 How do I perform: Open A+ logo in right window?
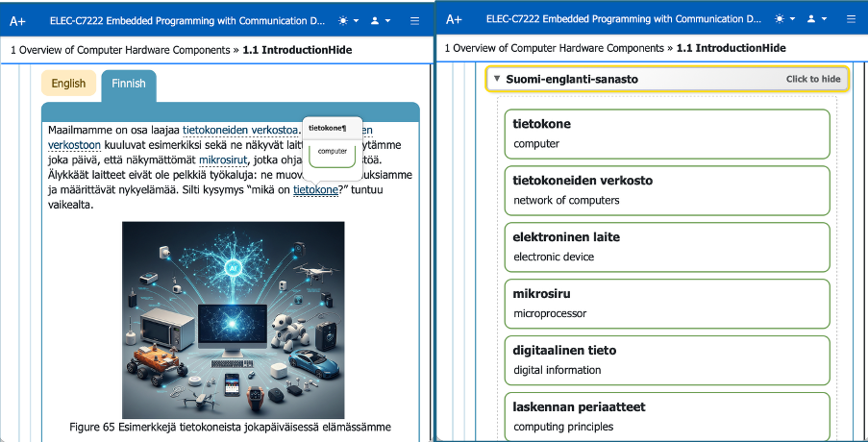(x=454, y=19)
